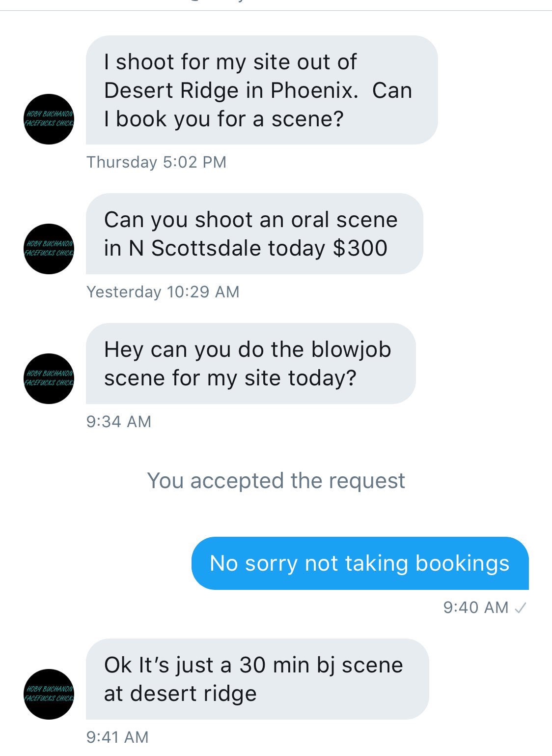Screen dimensions: 552x756
Task: Tap the "Yesterday 10:29 AM" timestamp
Action: click(163, 291)
